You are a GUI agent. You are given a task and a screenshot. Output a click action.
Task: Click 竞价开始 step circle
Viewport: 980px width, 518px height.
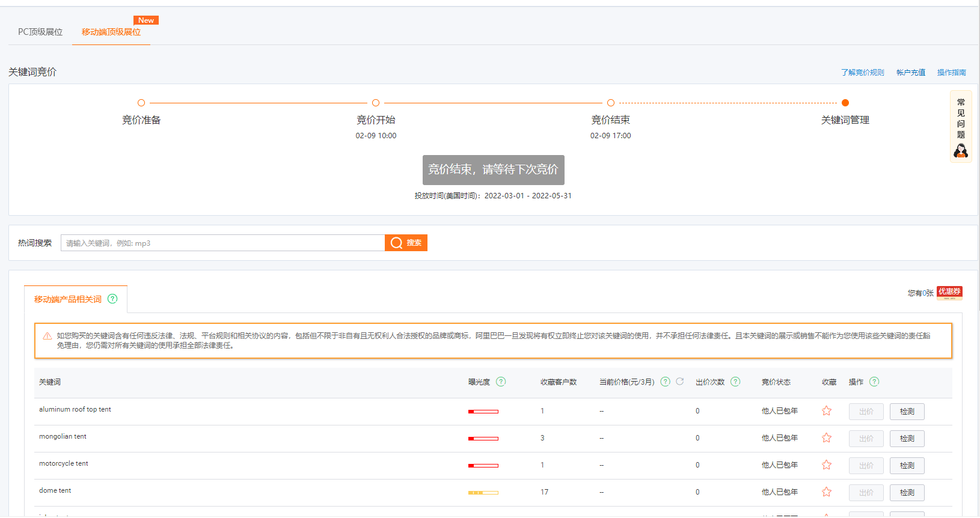pos(376,103)
